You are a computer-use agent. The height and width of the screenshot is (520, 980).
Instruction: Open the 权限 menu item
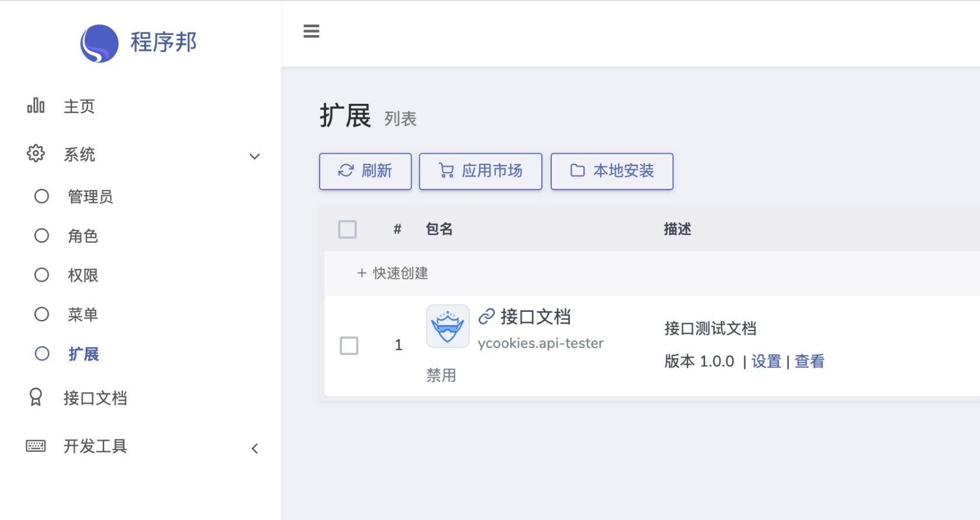82,275
